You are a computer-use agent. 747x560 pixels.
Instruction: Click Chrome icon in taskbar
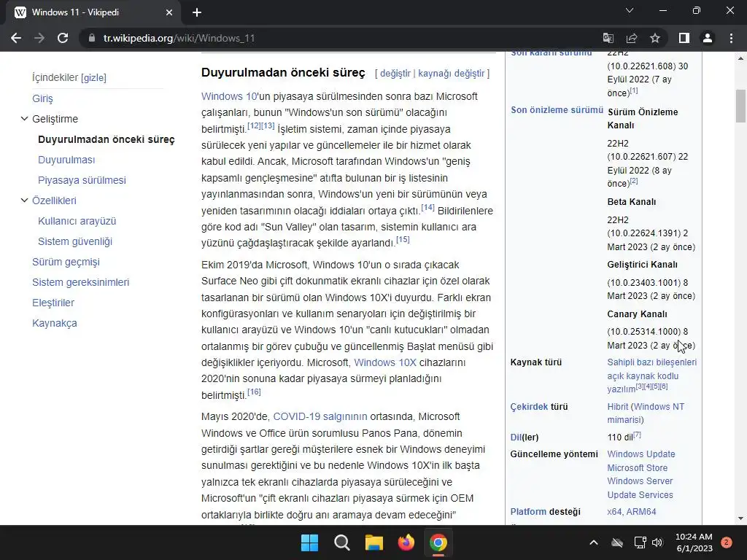pyautogui.click(x=438, y=542)
